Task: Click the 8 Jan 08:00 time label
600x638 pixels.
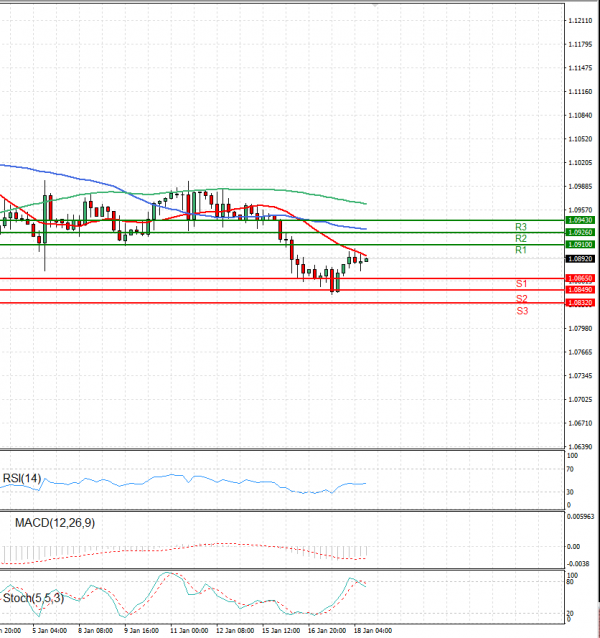Action: coord(96,631)
